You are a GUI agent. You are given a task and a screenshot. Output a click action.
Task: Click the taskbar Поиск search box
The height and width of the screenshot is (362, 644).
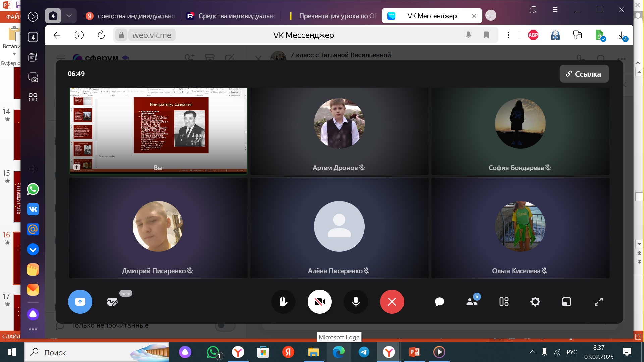[97, 352]
